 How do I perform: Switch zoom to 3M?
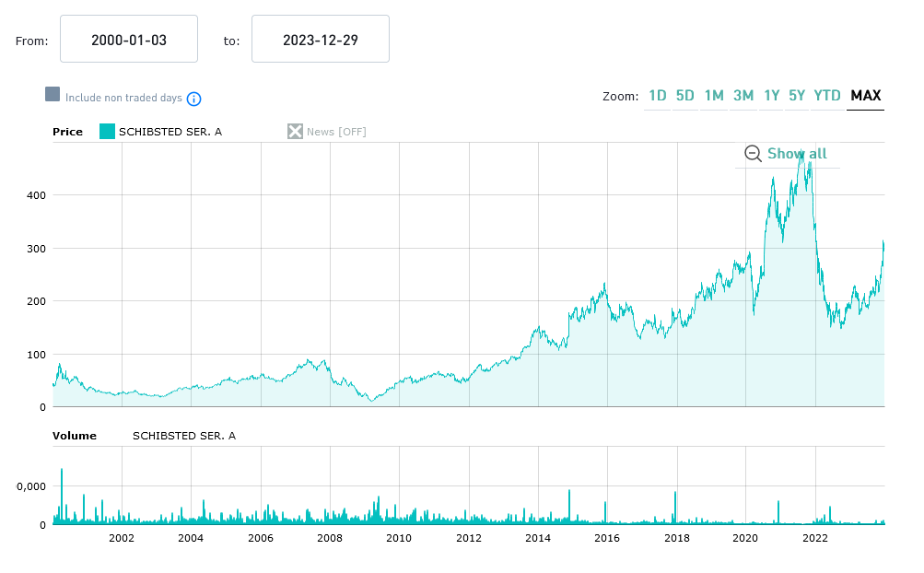click(x=743, y=96)
